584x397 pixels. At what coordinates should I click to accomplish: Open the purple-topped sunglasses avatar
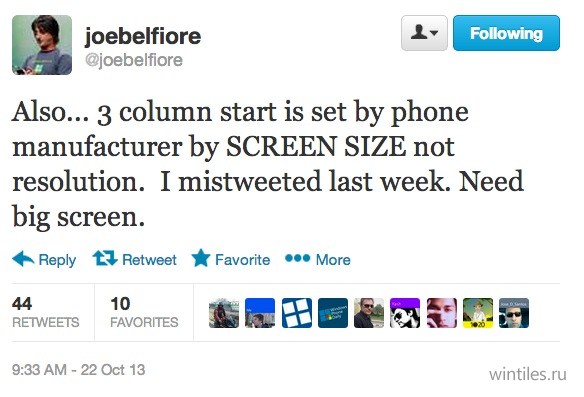(x=405, y=313)
